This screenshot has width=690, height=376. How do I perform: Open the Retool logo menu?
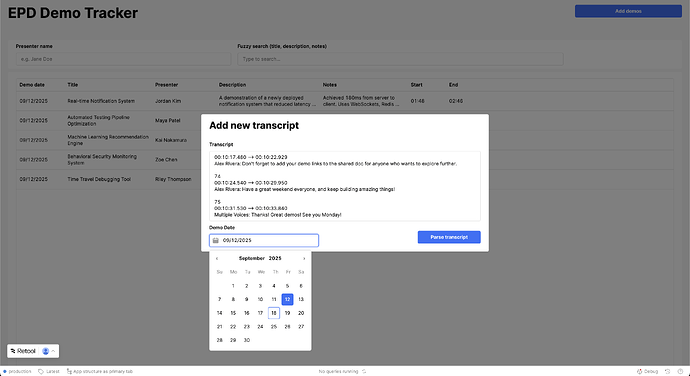click(23, 351)
